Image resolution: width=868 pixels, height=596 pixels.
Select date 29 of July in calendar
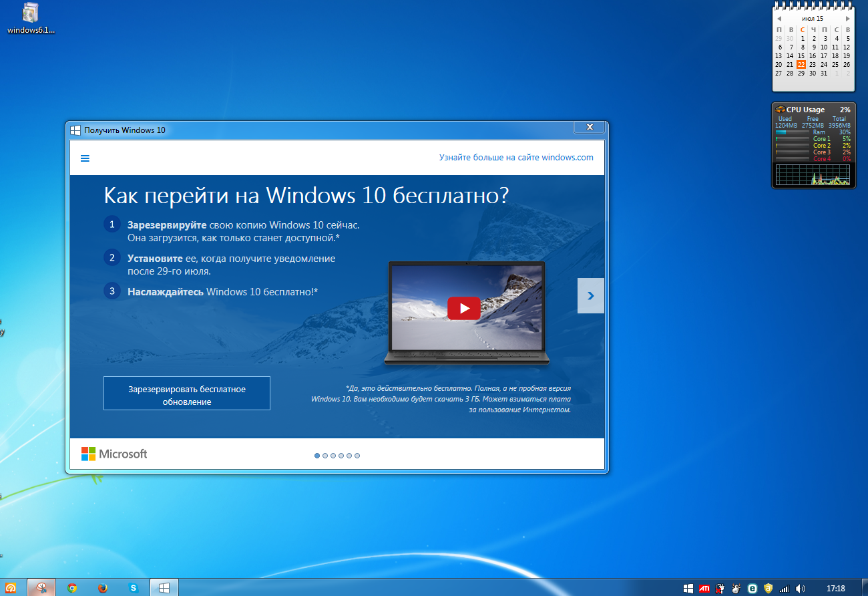801,73
